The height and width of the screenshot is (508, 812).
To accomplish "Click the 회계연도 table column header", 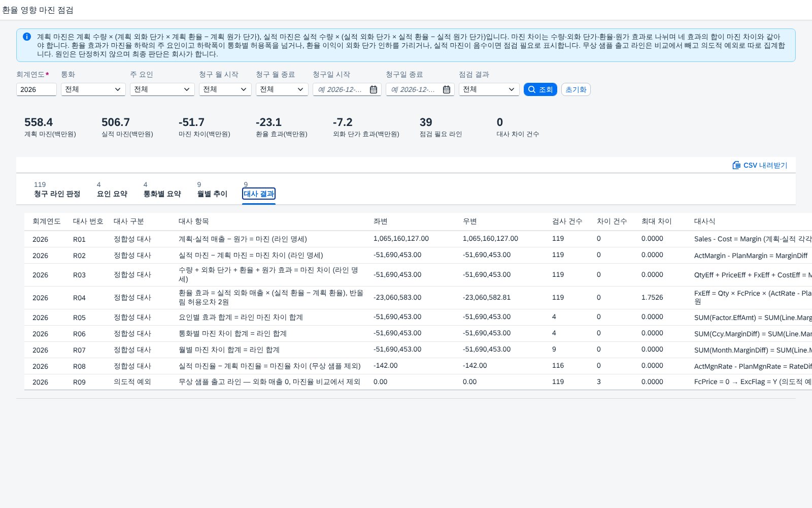I will coord(47,221).
